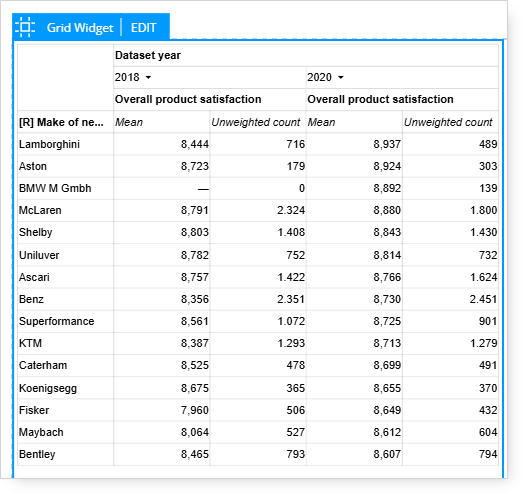The width and height of the screenshot is (523, 494).
Task: Select the Maybach row label
Action: pos(41,432)
